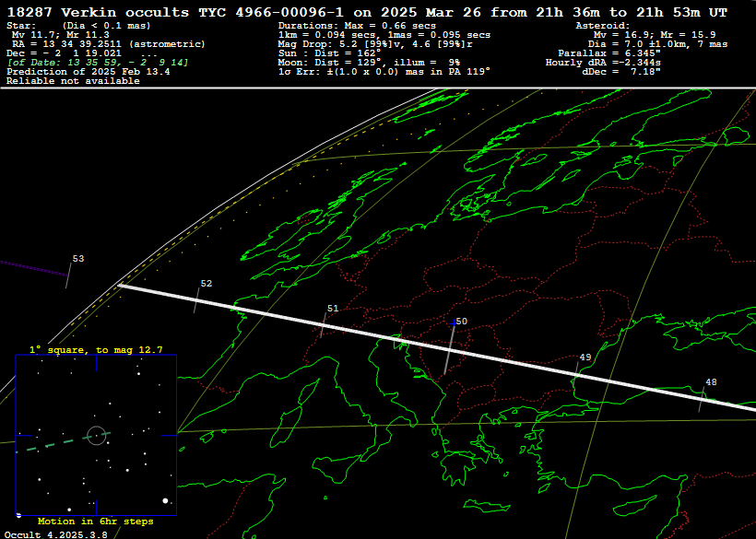Click the minute marker labeled 53
756x539 pixels.
pos(77,259)
